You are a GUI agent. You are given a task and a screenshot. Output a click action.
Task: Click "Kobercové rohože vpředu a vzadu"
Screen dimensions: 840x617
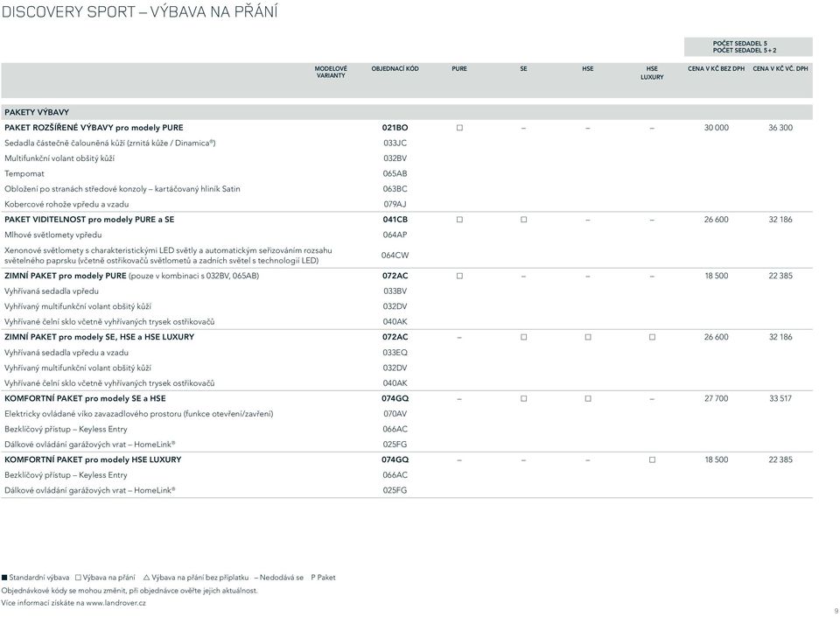[66, 205]
